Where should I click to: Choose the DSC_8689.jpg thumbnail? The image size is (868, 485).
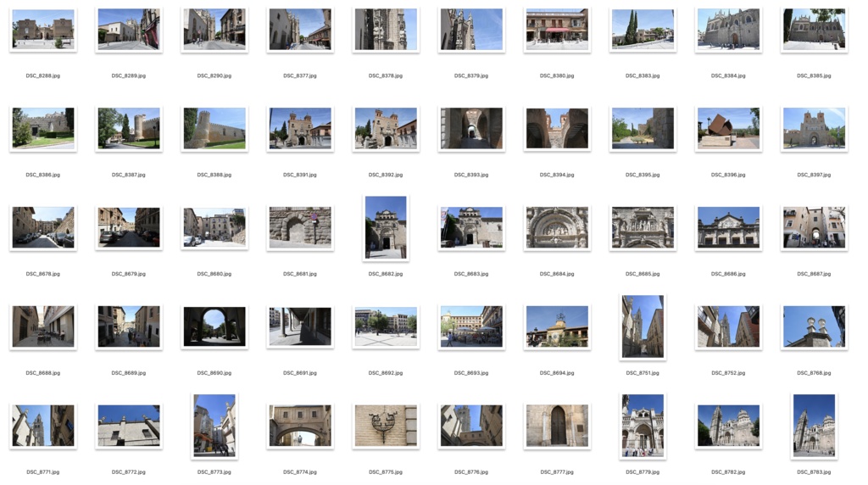(129, 326)
